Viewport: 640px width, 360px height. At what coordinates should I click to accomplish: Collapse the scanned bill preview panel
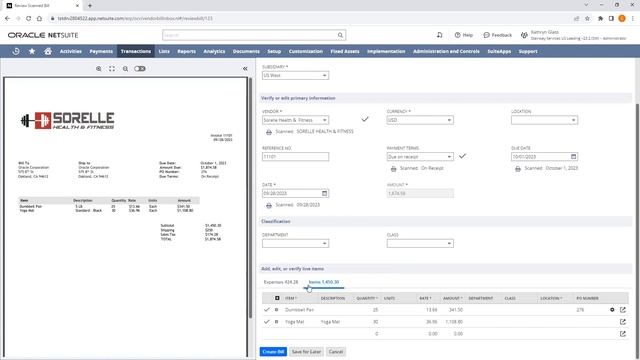point(245,69)
